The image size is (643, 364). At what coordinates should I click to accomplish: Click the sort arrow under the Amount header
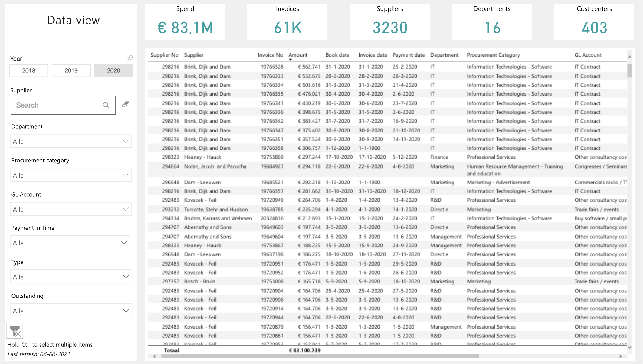pyautogui.click(x=290, y=59)
